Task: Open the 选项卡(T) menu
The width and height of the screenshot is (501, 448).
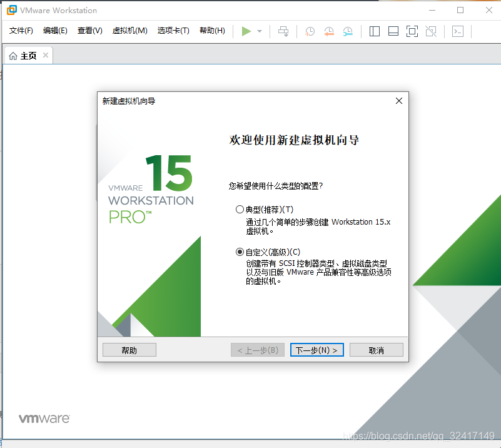Action: [173, 31]
